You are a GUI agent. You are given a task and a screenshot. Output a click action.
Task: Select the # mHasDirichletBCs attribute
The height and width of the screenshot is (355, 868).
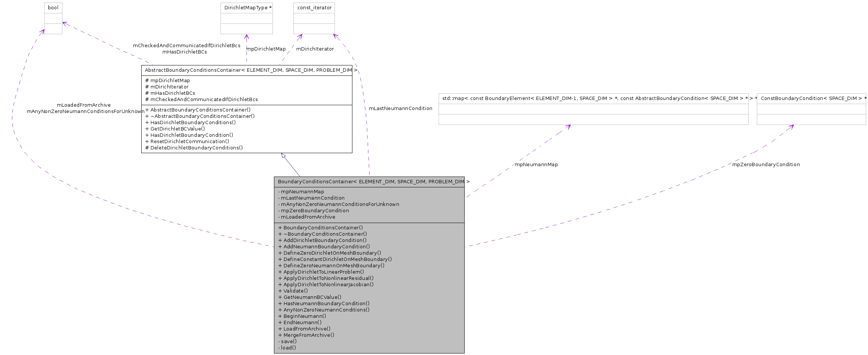[170, 93]
